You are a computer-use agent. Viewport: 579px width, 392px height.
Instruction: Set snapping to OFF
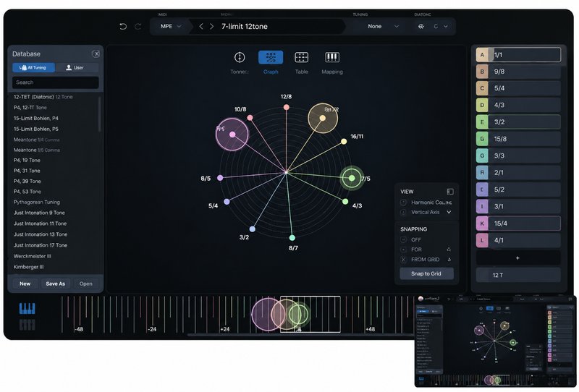[404, 239]
